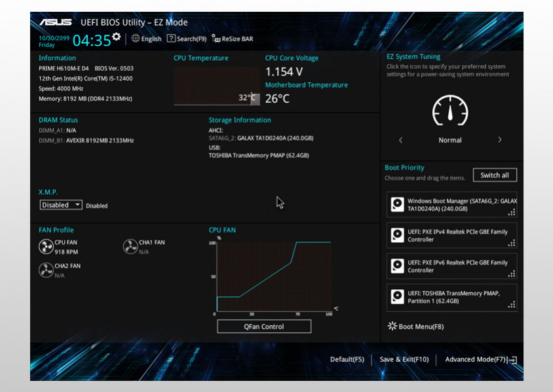Click the settings gear next to the clock
This screenshot has width=553, height=392.
(117, 37)
